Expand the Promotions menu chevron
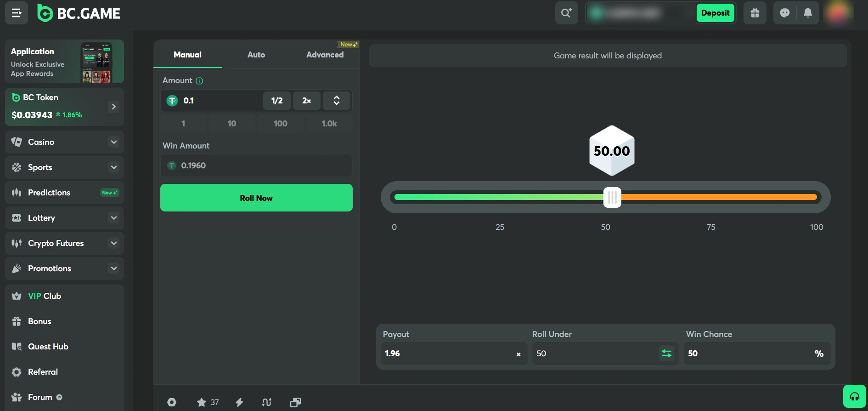The image size is (868, 411). (114, 268)
